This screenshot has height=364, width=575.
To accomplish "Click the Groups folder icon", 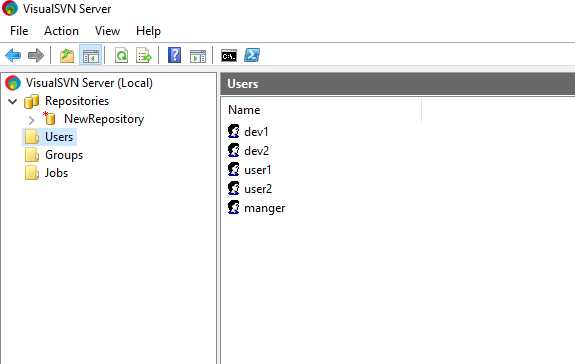I will (x=32, y=155).
